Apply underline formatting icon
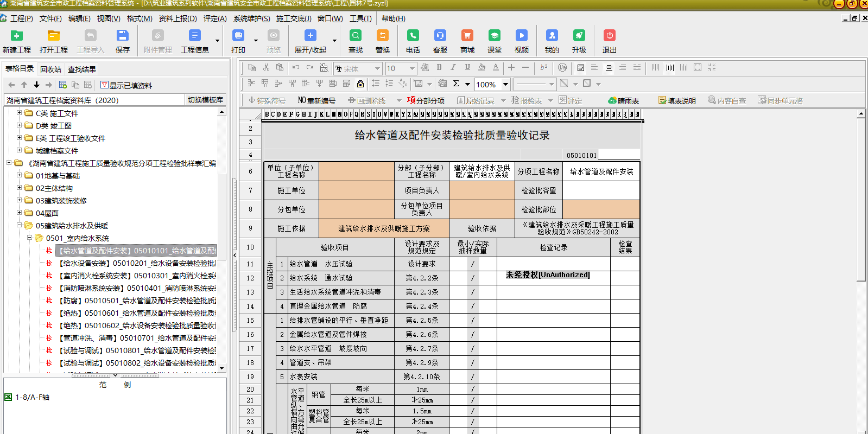This screenshot has width=868, height=434. (x=467, y=68)
